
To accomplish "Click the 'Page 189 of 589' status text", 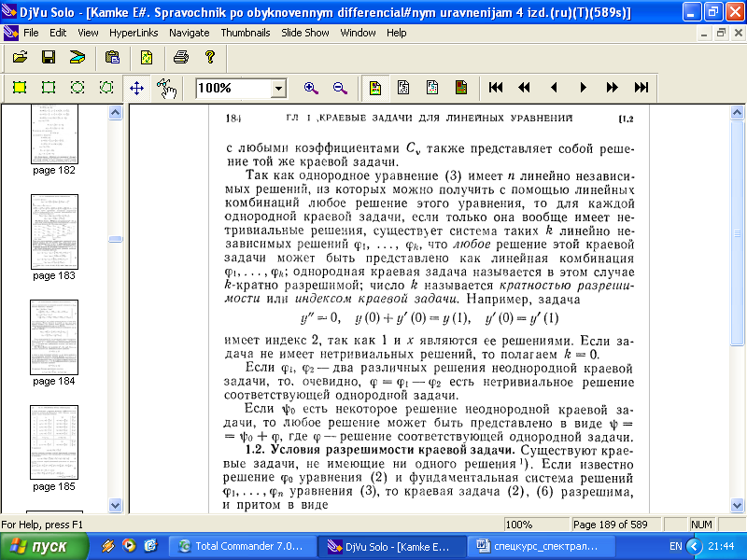I will tap(611, 525).
